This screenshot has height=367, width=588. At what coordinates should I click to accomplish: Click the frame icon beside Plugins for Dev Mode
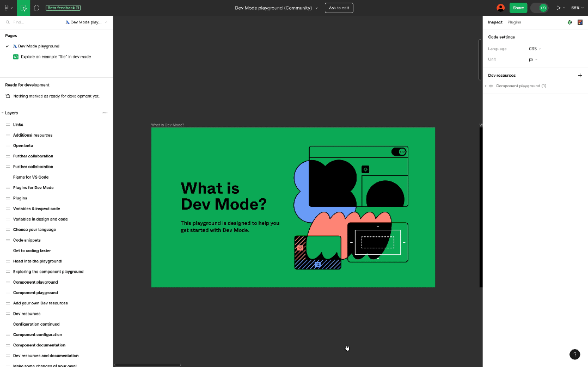pos(8,187)
